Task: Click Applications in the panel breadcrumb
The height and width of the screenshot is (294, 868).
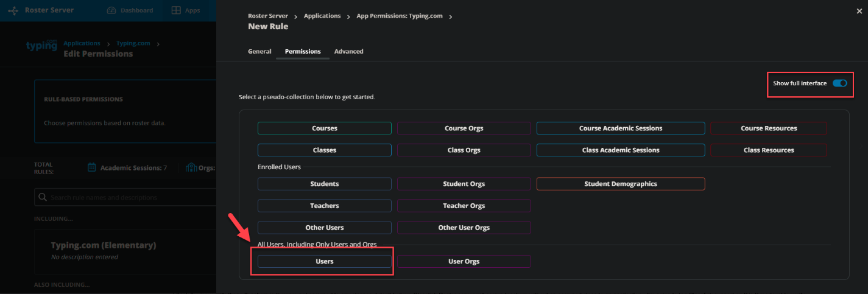Action: pos(322,16)
